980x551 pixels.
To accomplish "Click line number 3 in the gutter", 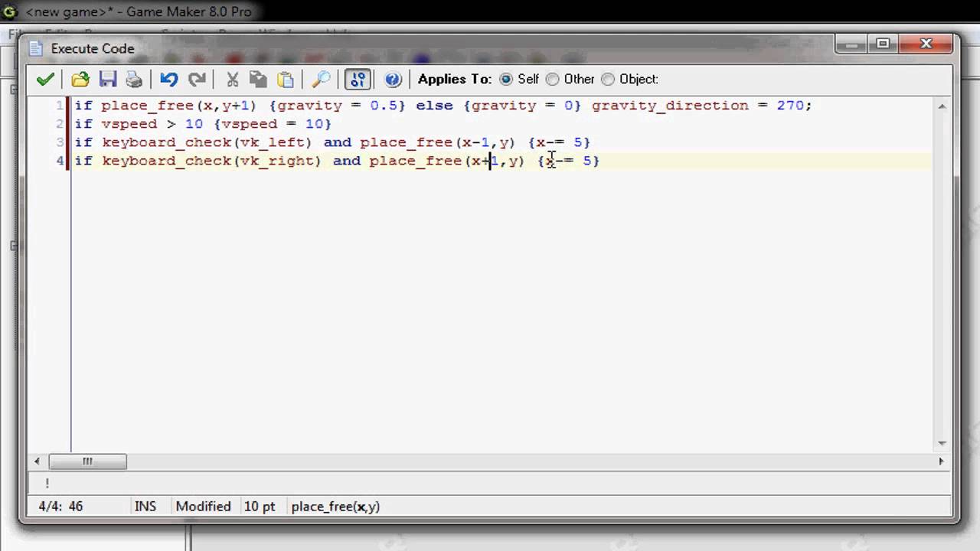I will [60, 142].
